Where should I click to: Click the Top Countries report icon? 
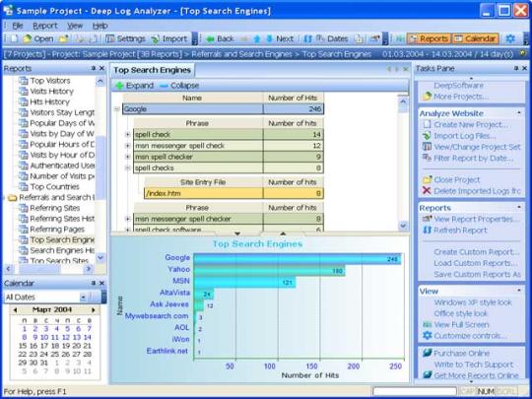[23, 186]
